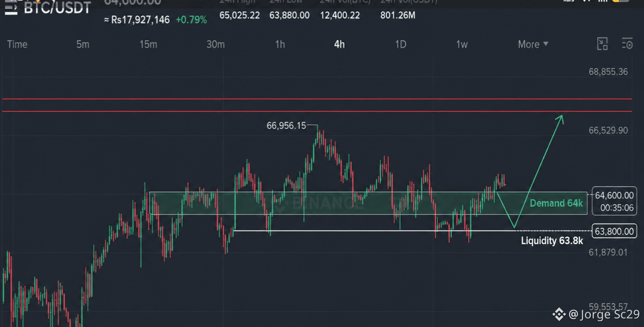The height and width of the screenshot is (327, 644).
Task: Select the 15m timeframe
Action: pos(148,44)
